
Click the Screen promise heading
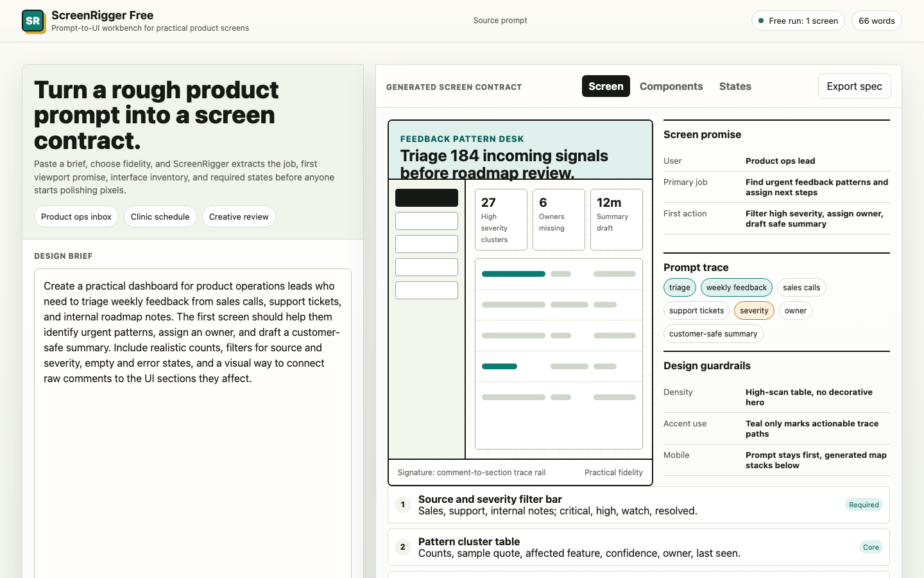coord(702,134)
